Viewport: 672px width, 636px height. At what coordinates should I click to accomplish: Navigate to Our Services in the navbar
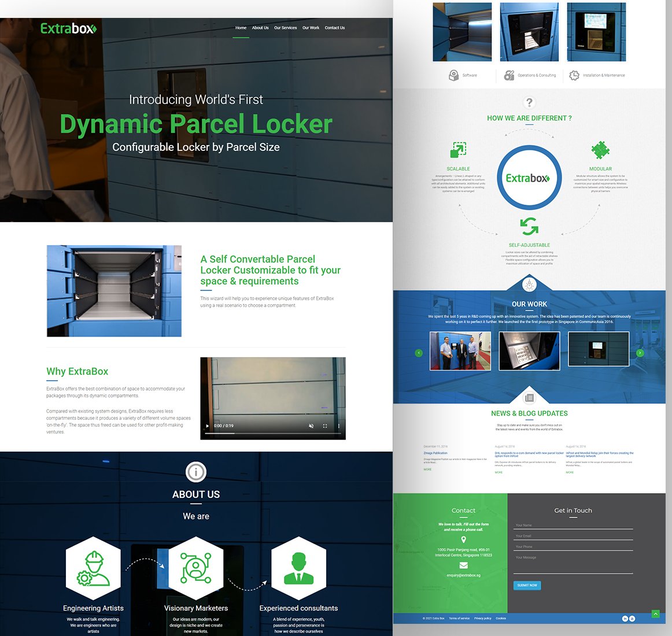click(x=285, y=28)
